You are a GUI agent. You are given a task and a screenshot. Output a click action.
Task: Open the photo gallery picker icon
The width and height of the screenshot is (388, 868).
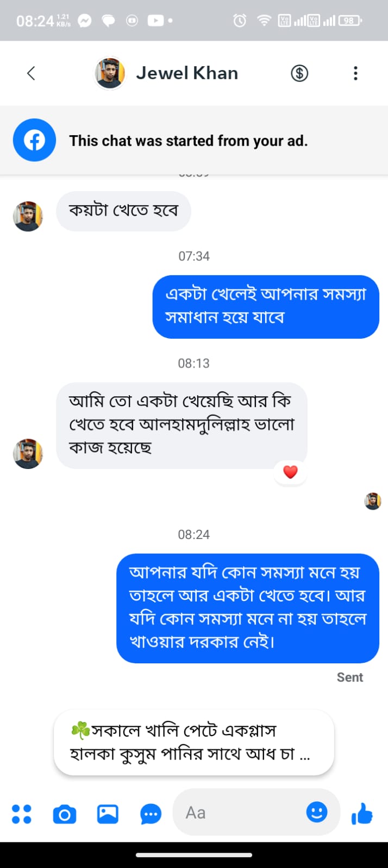tap(108, 814)
